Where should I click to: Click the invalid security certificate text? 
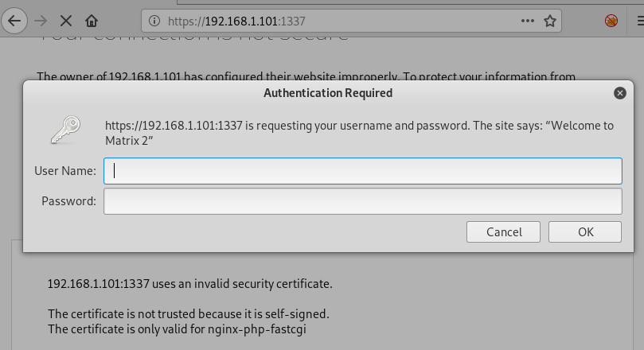click(189, 283)
